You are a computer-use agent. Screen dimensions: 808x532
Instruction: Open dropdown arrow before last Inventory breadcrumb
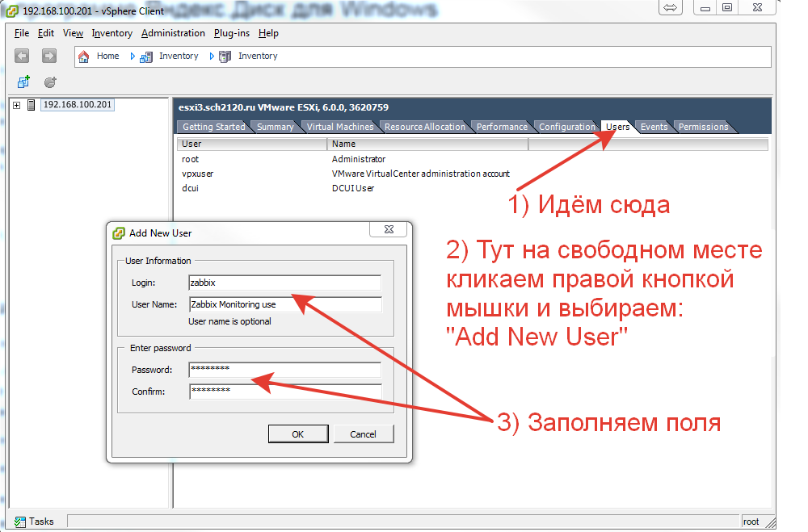point(213,57)
